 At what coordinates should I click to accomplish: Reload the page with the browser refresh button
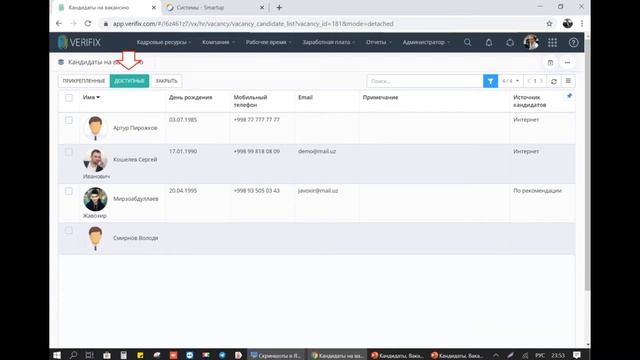(x=88, y=24)
